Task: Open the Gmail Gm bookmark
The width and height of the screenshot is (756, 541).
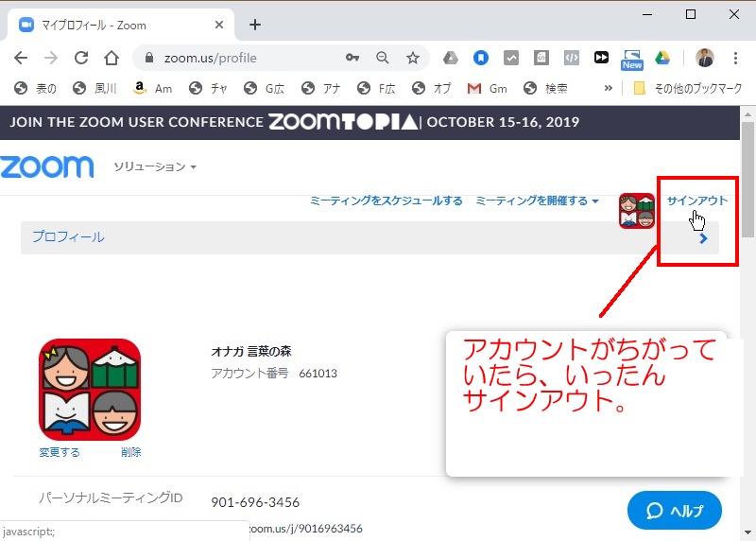Action: click(x=488, y=88)
